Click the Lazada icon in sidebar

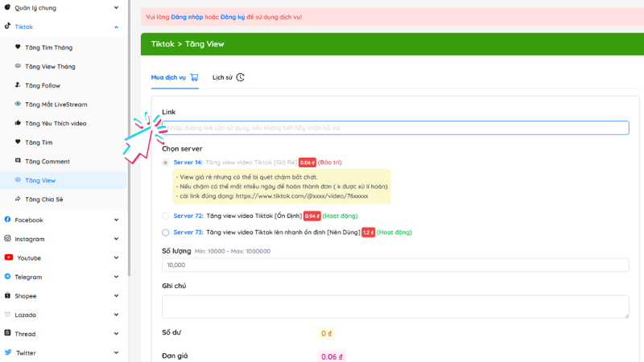tap(7, 315)
